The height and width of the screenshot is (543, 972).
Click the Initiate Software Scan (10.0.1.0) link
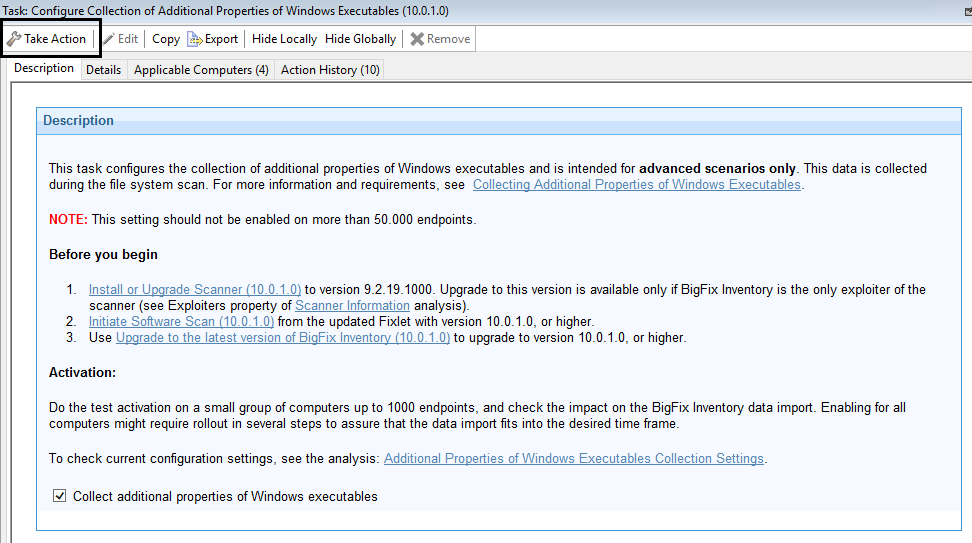coord(181,321)
